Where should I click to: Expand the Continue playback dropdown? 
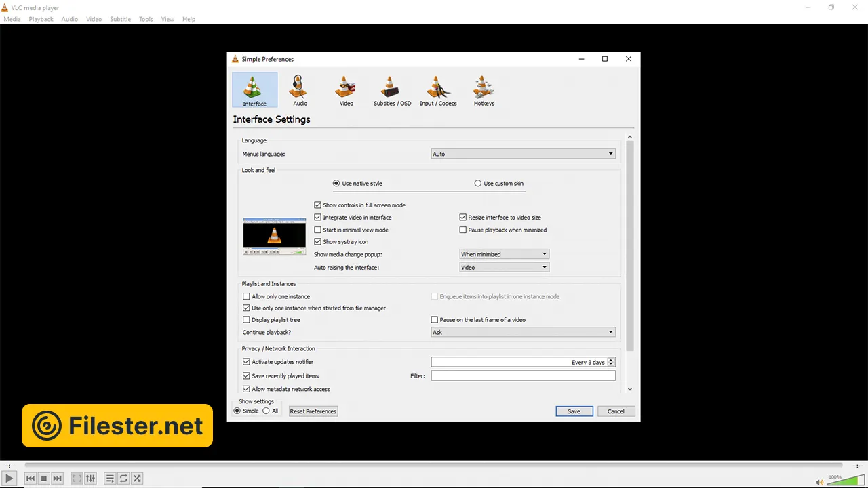[523, 332]
